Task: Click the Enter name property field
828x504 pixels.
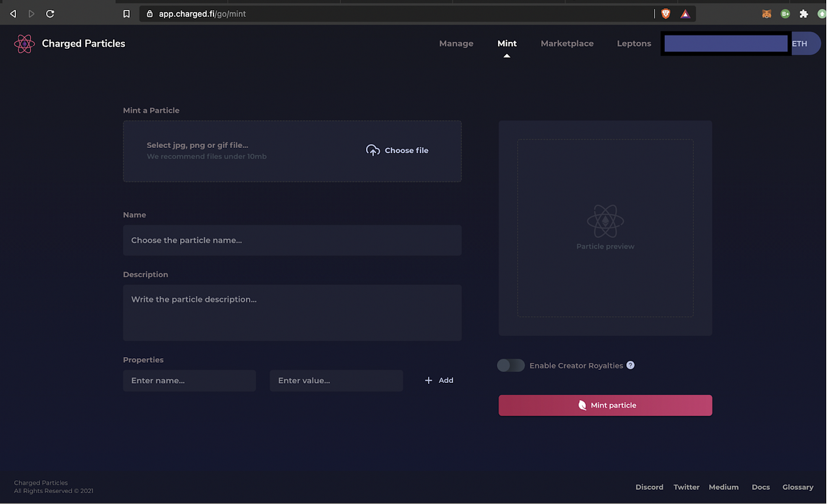Action: 189,380
